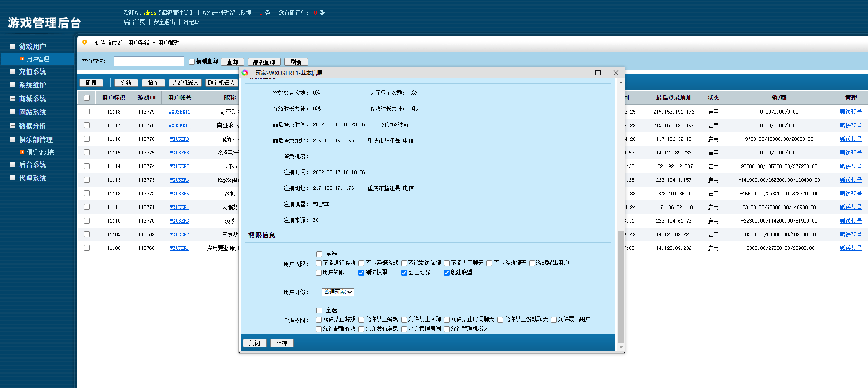The image size is (868, 388).
Task: Click the dialog vertical scrollbar thumb
Action: click(x=621, y=286)
